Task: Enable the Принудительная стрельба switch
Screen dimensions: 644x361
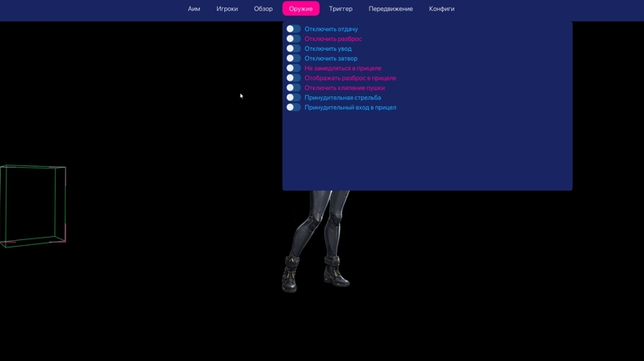Action: click(293, 98)
